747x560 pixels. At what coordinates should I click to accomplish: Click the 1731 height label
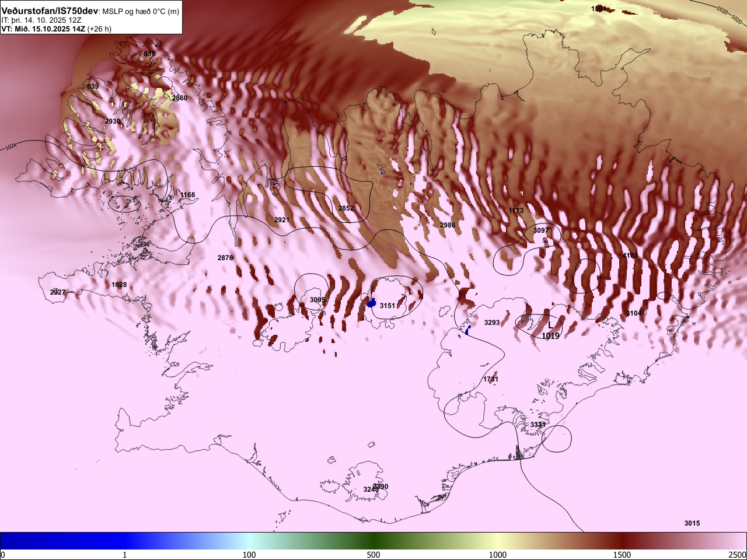491,379
